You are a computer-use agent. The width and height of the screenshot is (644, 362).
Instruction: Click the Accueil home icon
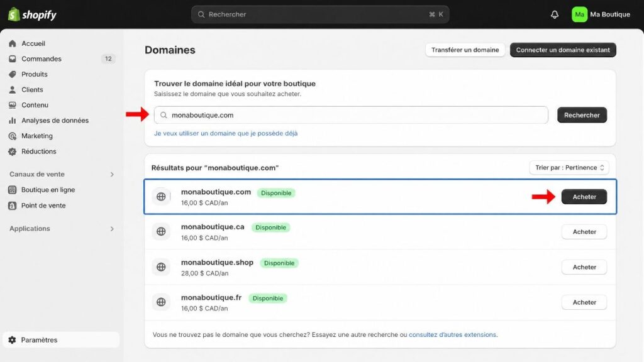13,43
